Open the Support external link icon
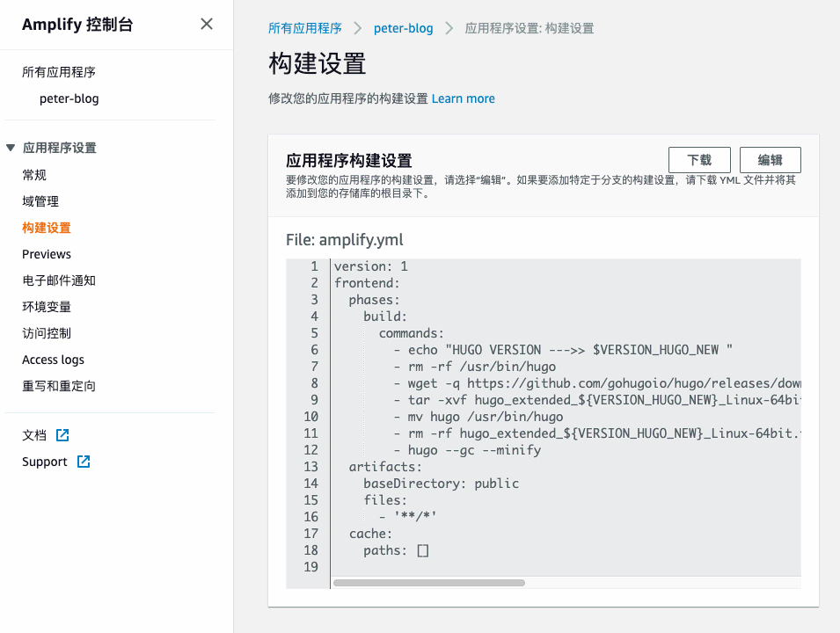The height and width of the screenshot is (633, 840). [83, 461]
